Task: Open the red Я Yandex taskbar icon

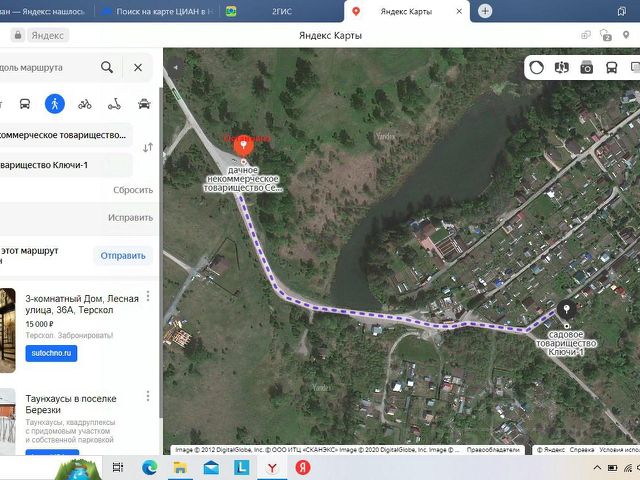Action: coord(303,468)
